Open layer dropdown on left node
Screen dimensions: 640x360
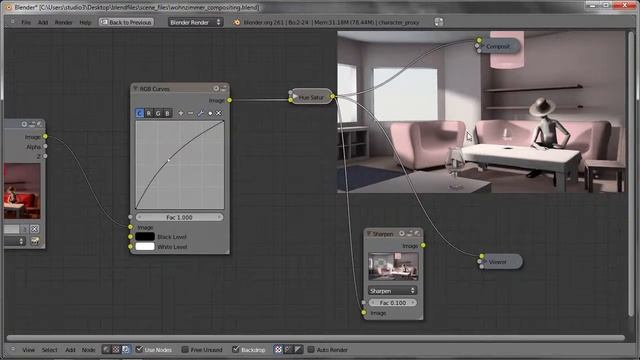[x=15, y=241]
